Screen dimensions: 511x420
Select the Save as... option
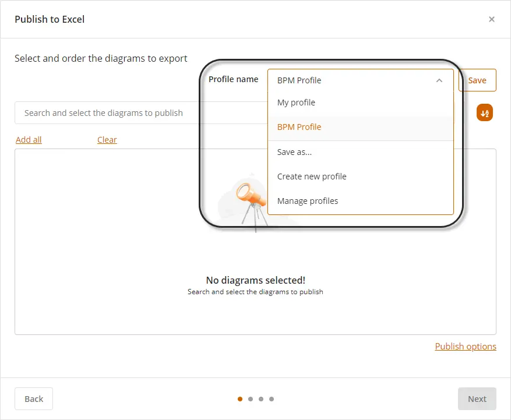click(x=361, y=152)
